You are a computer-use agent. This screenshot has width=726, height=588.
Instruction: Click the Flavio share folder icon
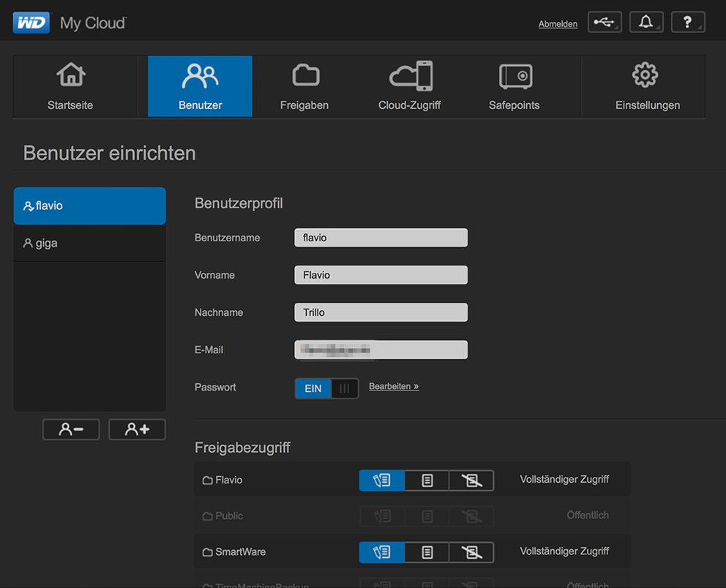tap(207, 480)
